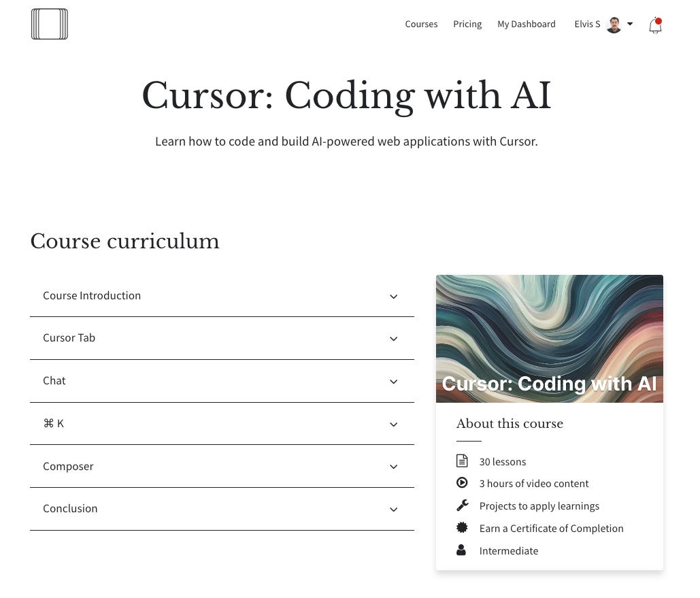Click the person icon beside Intermediate

pyautogui.click(x=461, y=550)
